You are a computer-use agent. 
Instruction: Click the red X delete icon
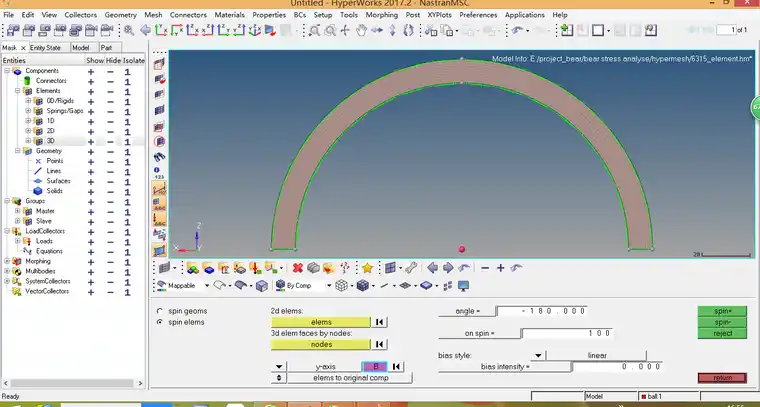[298, 268]
